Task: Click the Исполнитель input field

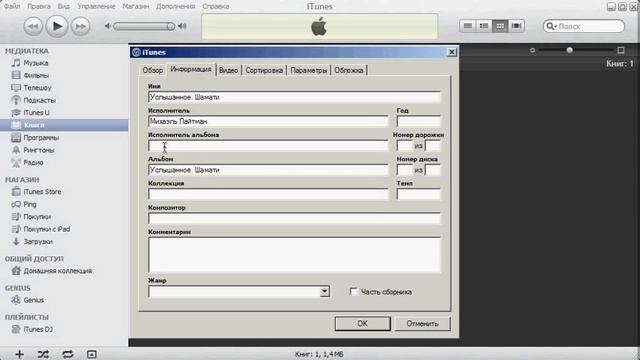Action: point(268,121)
